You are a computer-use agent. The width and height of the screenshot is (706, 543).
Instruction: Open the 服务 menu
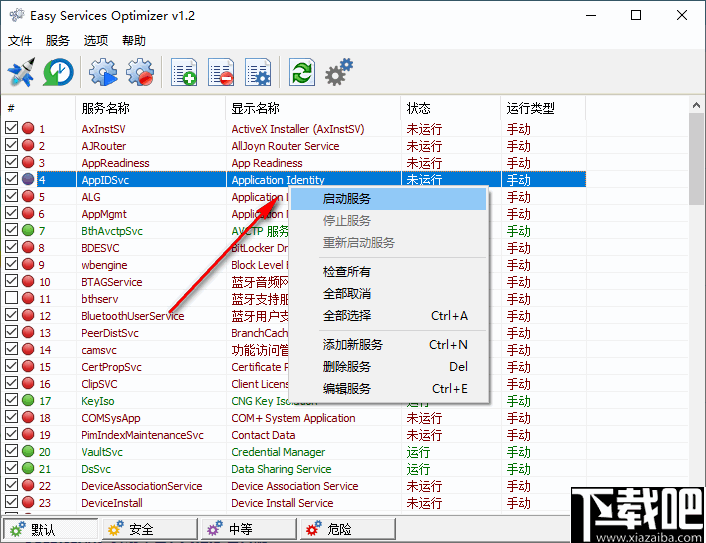click(x=58, y=41)
